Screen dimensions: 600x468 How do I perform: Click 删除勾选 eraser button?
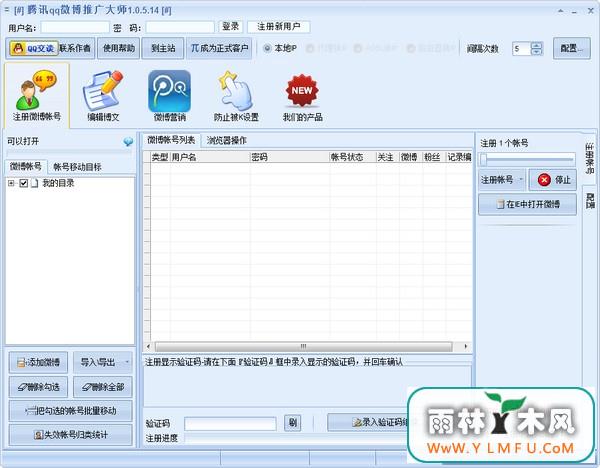click(x=38, y=387)
